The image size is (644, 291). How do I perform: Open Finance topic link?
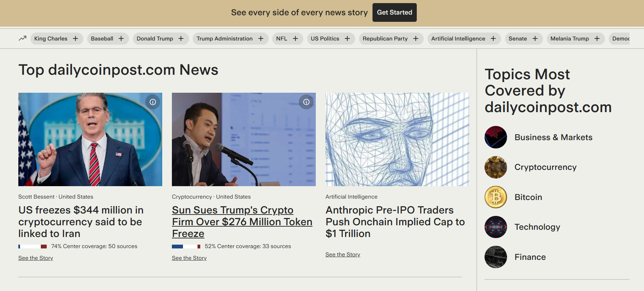pos(530,257)
